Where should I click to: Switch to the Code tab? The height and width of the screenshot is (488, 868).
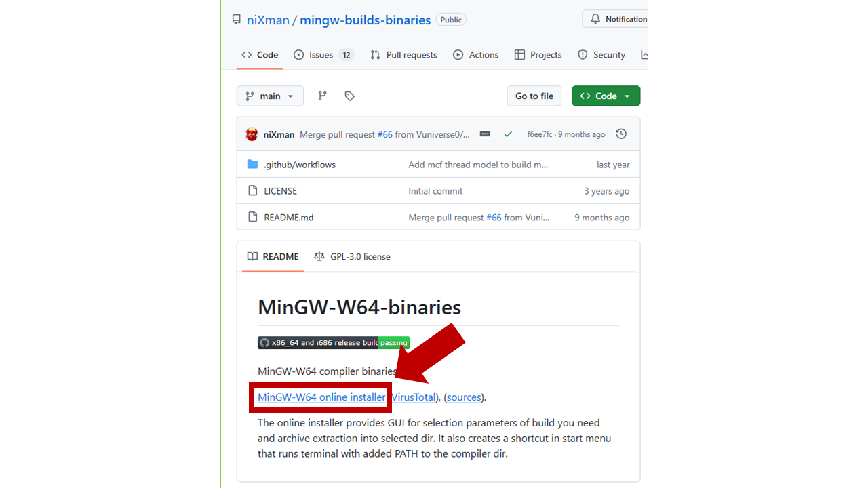pos(260,55)
